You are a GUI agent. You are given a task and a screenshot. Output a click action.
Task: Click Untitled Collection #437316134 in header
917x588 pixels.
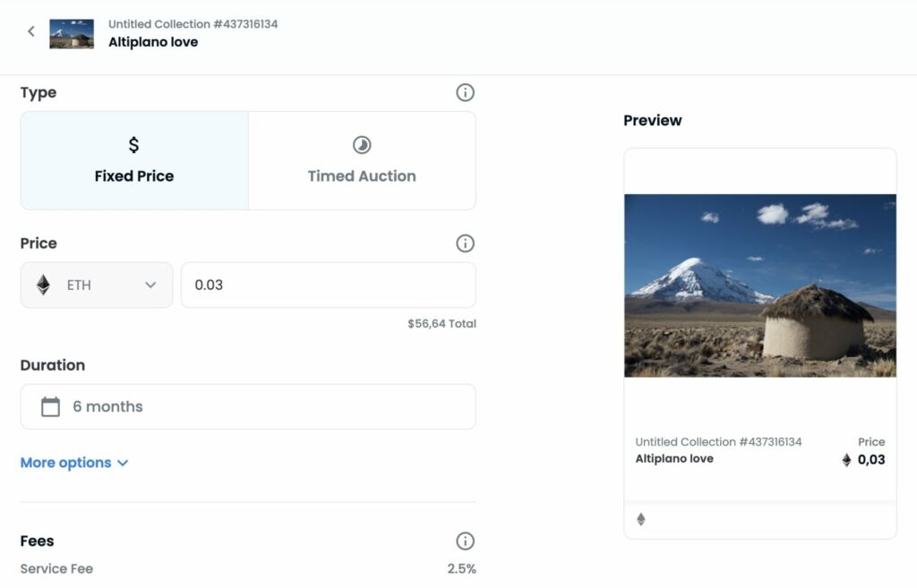(x=193, y=24)
